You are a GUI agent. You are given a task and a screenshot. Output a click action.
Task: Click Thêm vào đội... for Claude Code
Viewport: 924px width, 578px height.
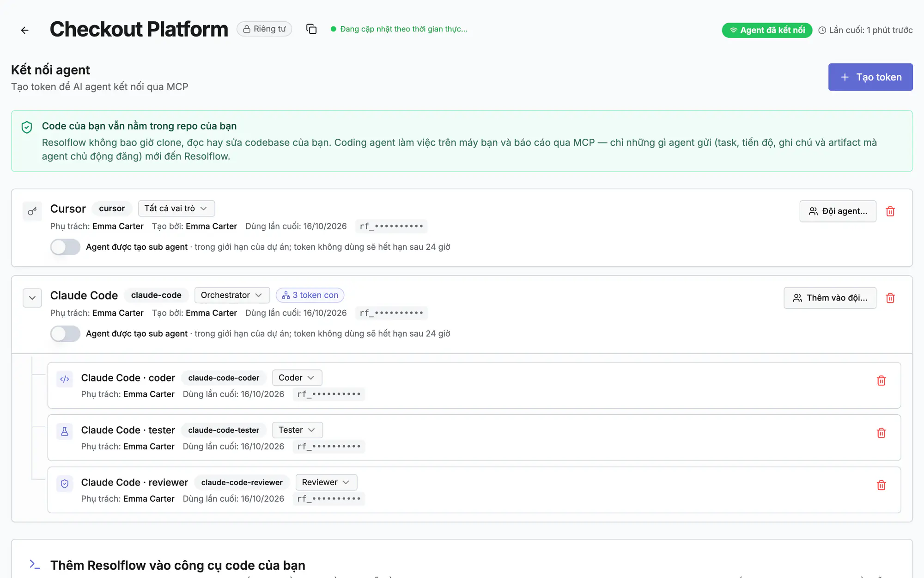pyautogui.click(x=830, y=298)
